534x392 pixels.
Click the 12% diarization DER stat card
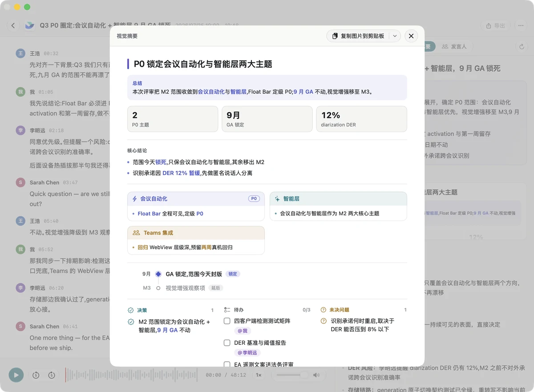pyautogui.click(x=361, y=119)
